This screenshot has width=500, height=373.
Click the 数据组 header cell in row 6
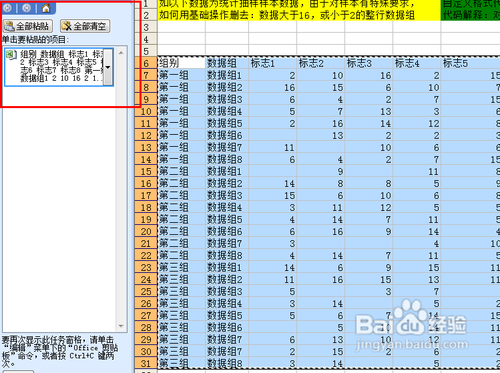point(227,63)
